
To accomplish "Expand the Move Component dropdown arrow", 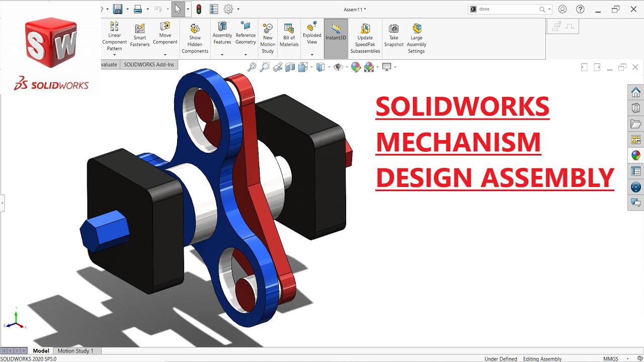I will click(165, 55).
